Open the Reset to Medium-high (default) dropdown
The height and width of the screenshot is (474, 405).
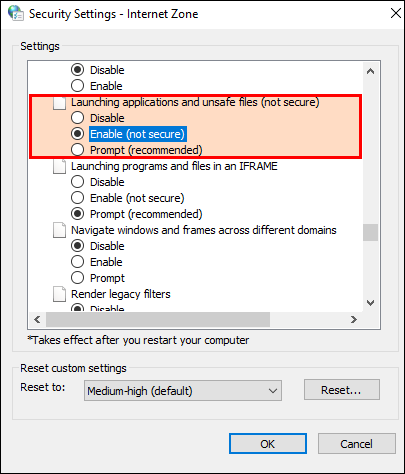[x=183, y=391]
